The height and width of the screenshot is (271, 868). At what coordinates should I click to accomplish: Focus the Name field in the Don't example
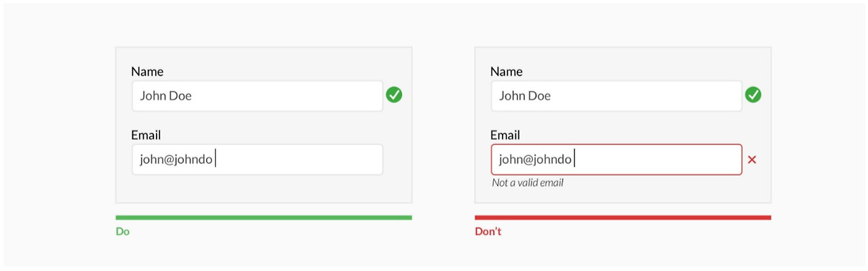[616, 96]
